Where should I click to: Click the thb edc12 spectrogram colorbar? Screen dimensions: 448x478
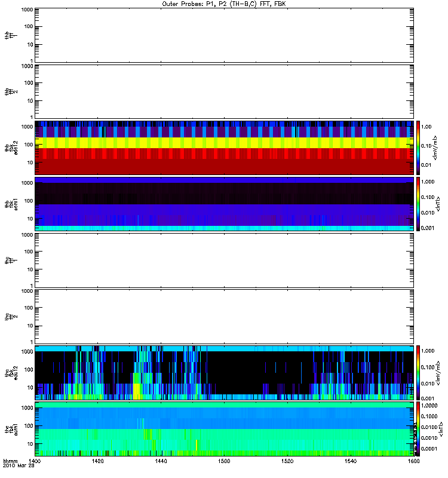pos(418,148)
